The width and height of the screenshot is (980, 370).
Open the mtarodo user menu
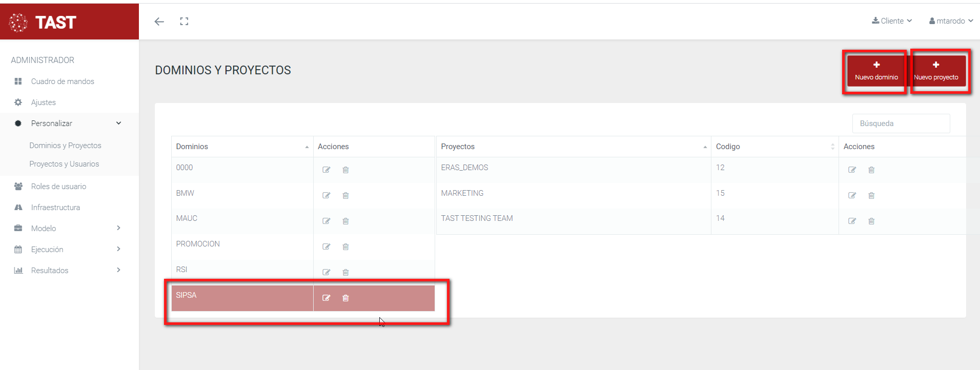pyautogui.click(x=951, y=21)
